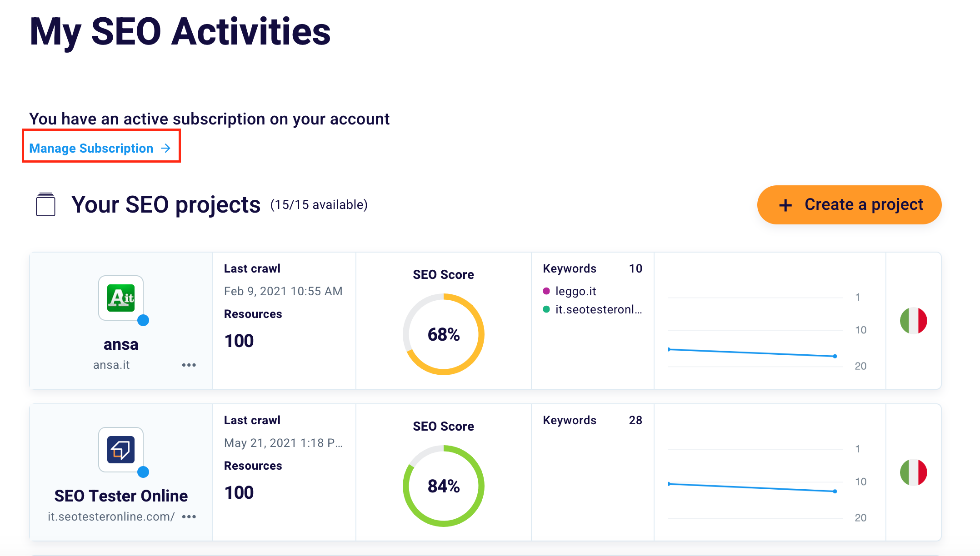Open the ansa project logo
The width and height of the screenshot is (980, 556).
pyautogui.click(x=121, y=298)
